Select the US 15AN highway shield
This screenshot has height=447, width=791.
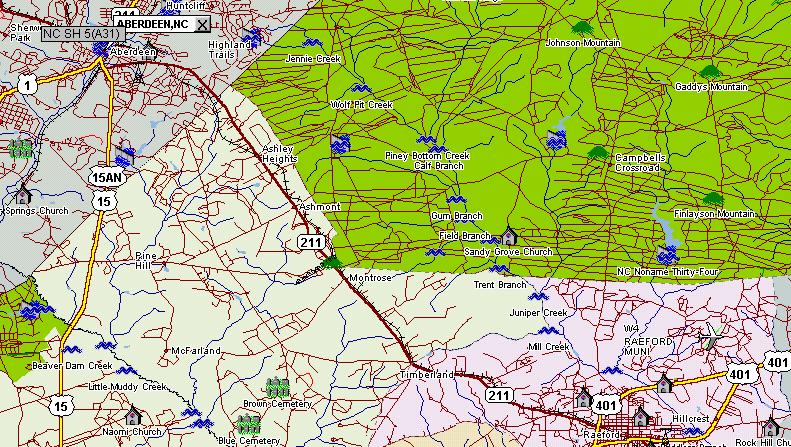click(105, 178)
